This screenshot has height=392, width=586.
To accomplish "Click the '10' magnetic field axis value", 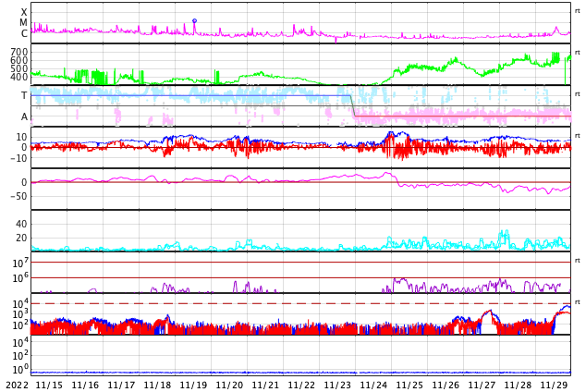I will click(x=21, y=137).
